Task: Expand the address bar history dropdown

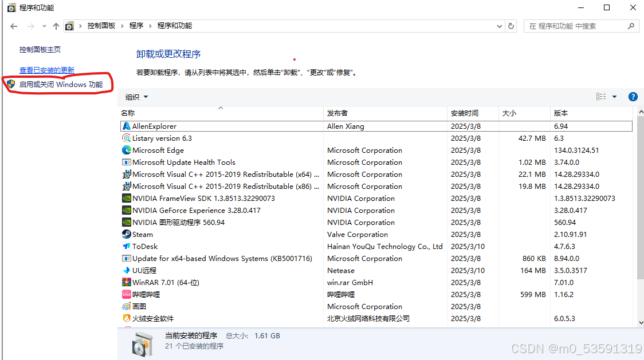Action: tap(500, 26)
